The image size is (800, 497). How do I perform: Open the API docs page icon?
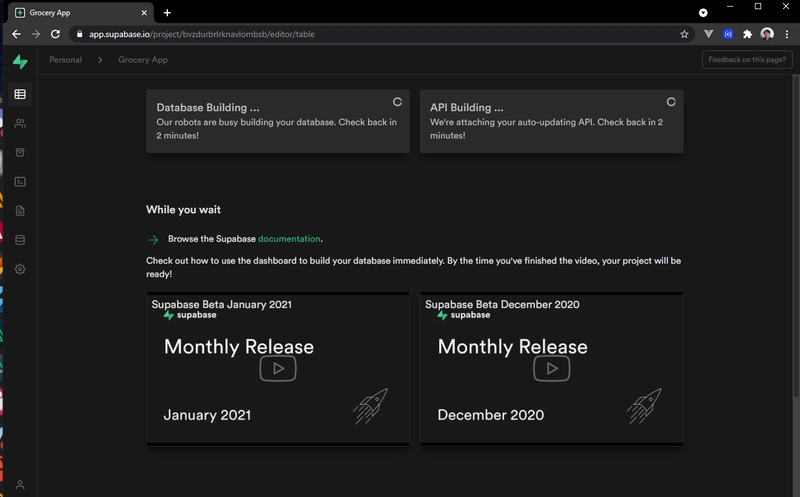tap(20, 211)
